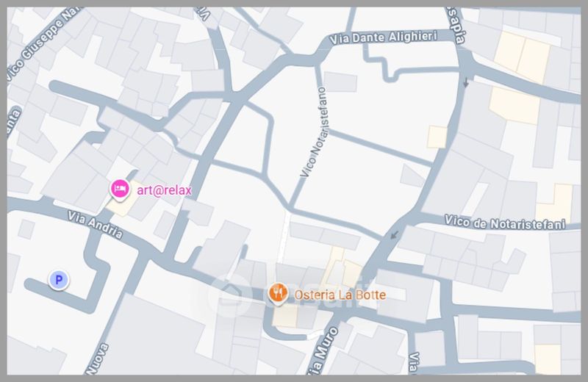Click the Via Muro street label
588x382 pixels.
(x=322, y=350)
